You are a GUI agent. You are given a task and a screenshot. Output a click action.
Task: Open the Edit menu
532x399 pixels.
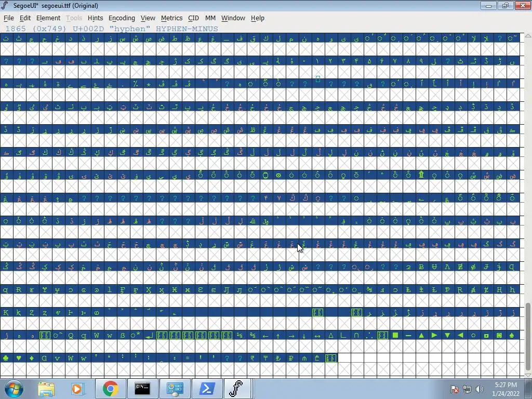tap(25, 18)
